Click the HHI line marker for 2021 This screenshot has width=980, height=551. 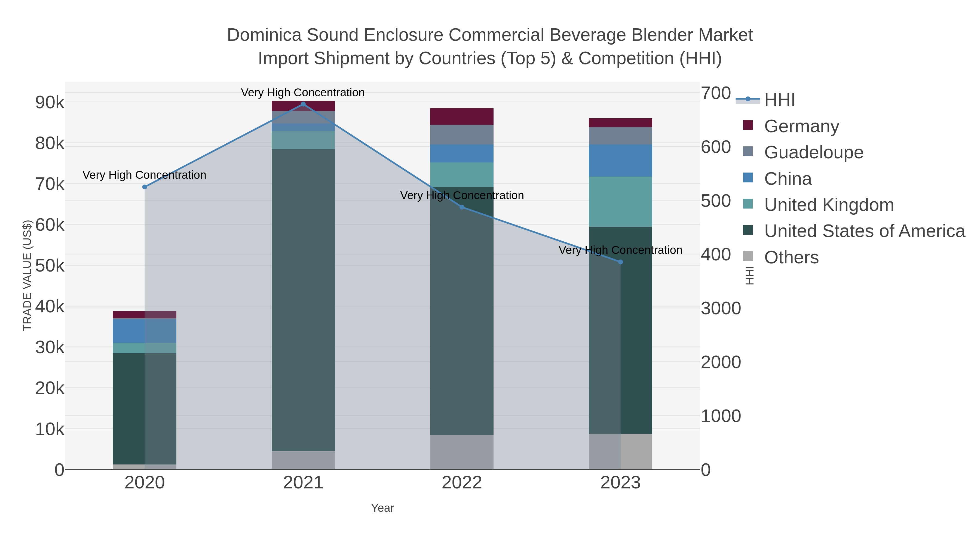[303, 104]
